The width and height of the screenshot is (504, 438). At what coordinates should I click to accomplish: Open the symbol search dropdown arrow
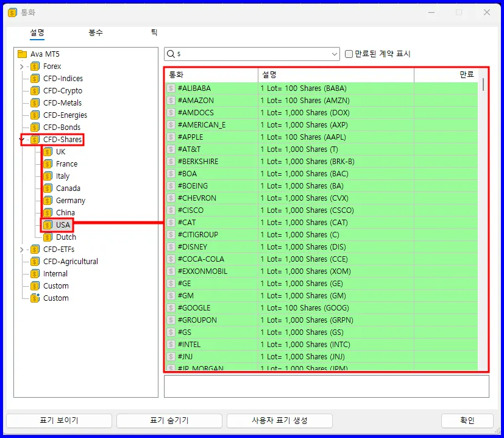335,54
